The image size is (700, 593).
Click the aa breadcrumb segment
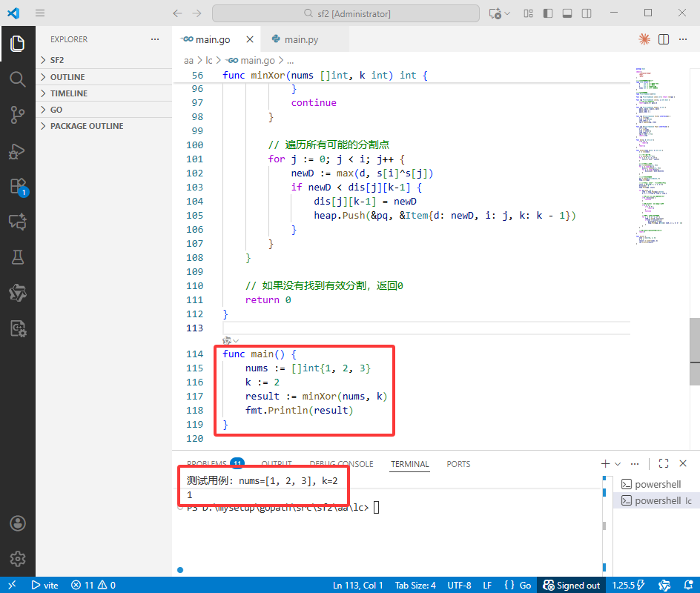tap(188, 60)
